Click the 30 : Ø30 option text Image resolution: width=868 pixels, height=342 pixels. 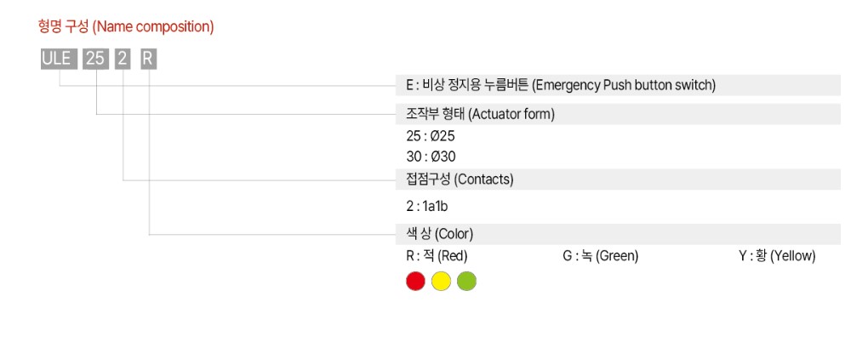tap(431, 157)
